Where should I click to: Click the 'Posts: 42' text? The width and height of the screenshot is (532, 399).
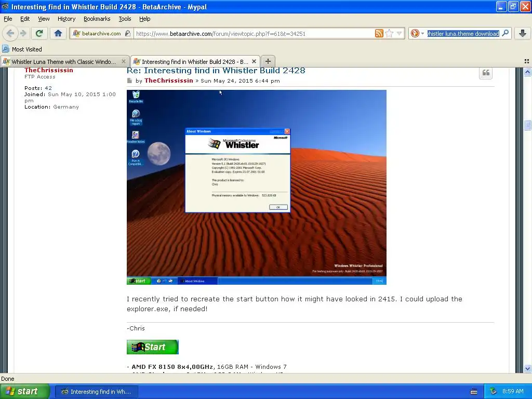tap(38, 88)
